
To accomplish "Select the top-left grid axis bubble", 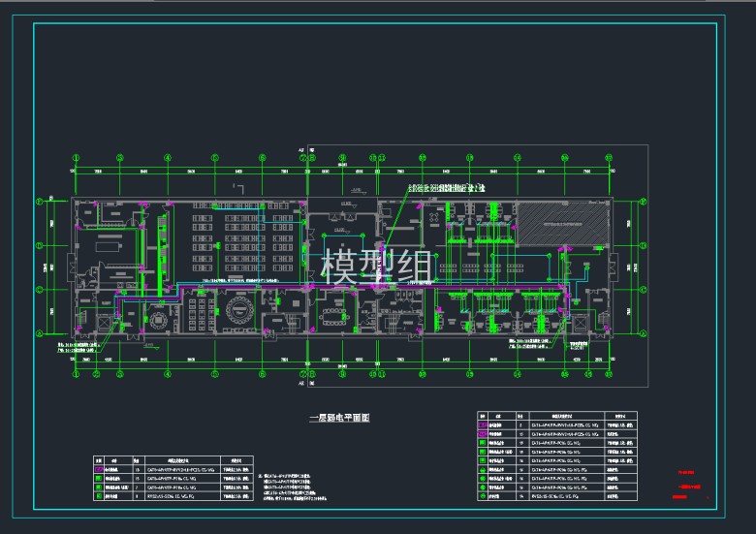I will (x=75, y=157).
